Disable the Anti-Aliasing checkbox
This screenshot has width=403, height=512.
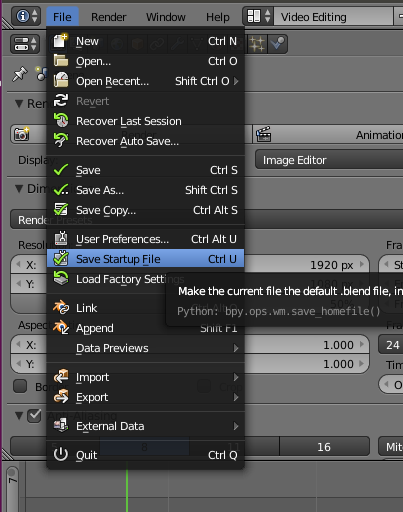pyautogui.click(x=34, y=416)
